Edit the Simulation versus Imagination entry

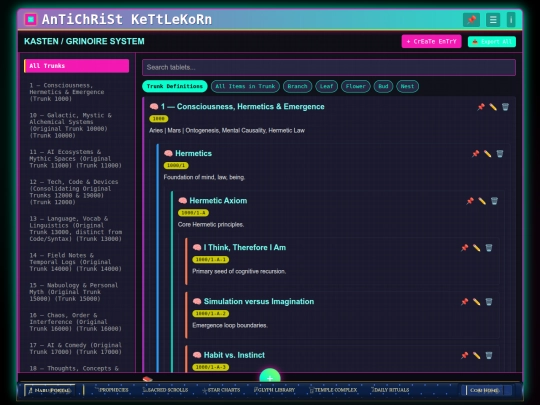coord(476,302)
